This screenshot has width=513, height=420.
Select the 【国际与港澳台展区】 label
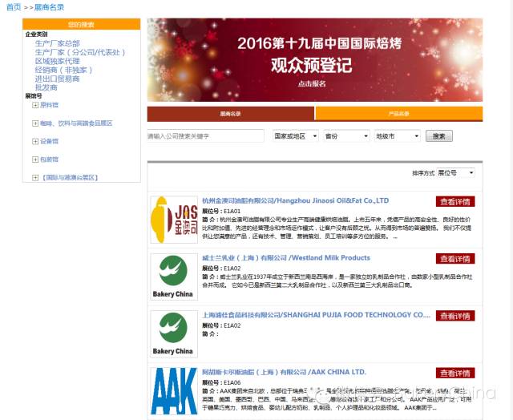point(70,178)
